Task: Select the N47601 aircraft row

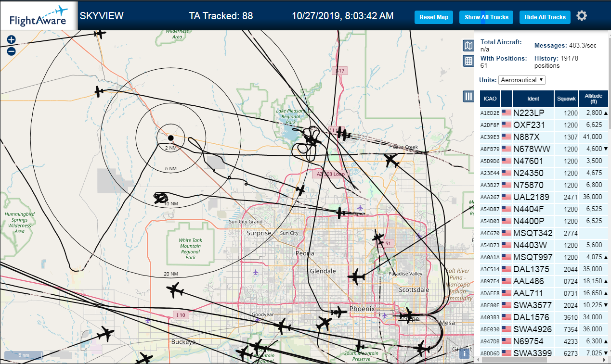Action: [544, 161]
